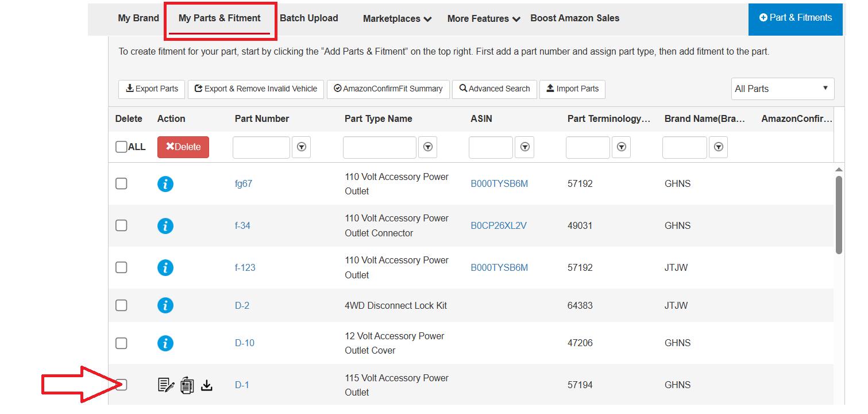
Task: Expand the More Features menu
Action: click(484, 18)
